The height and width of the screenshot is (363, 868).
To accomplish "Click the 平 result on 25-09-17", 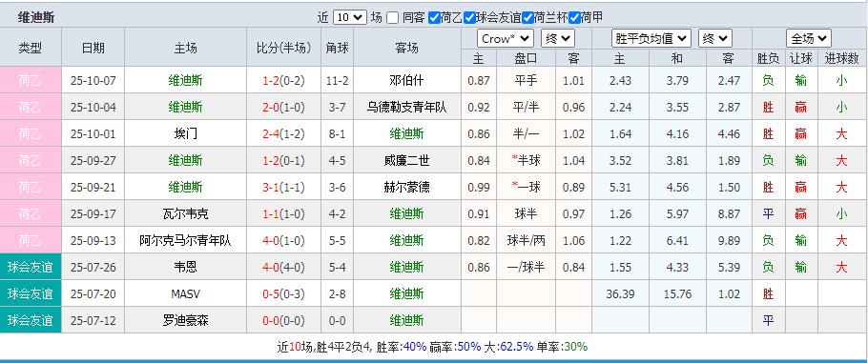I will pyautogui.click(x=768, y=213).
